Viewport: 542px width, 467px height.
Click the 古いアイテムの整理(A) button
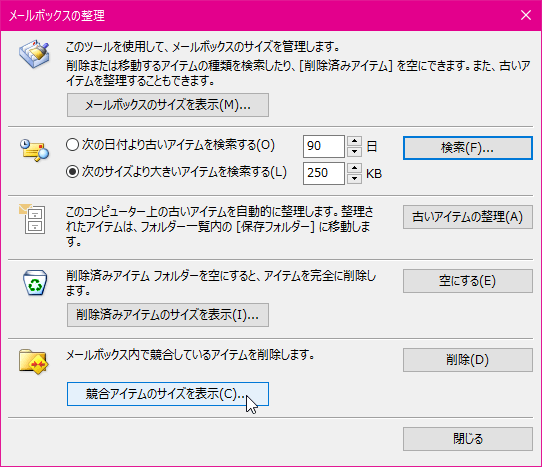click(468, 217)
